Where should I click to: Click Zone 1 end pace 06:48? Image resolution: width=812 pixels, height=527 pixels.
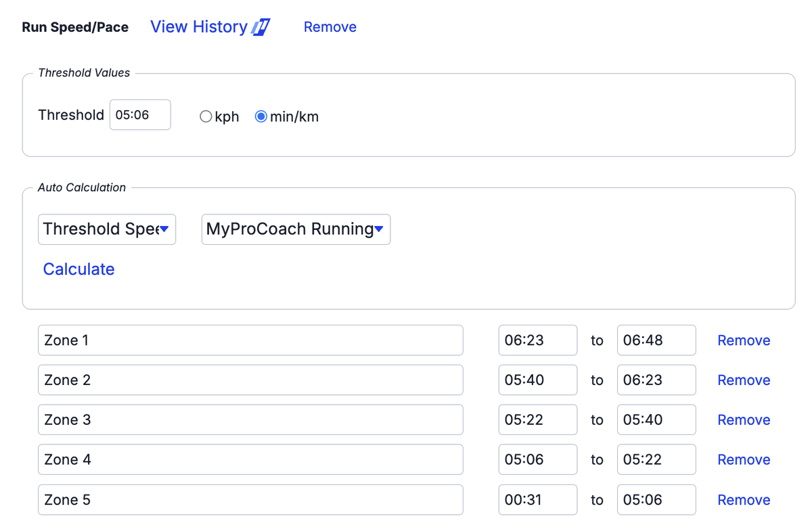tap(656, 340)
